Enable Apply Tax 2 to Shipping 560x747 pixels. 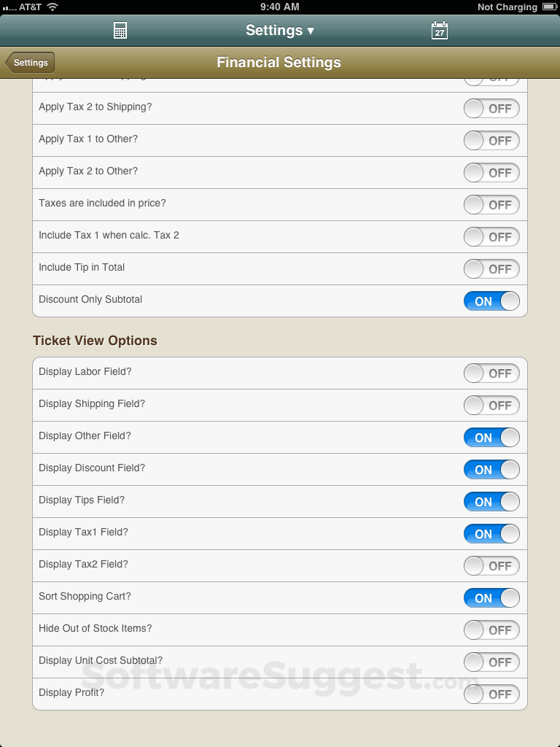pyautogui.click(x=491, y=109)
